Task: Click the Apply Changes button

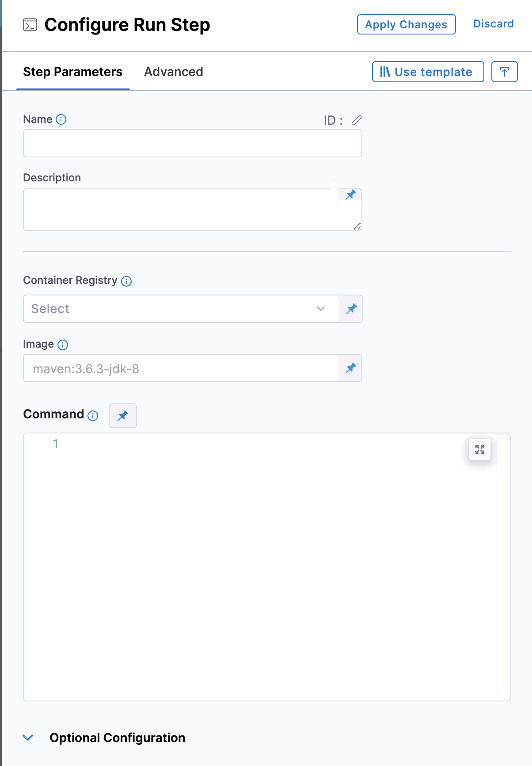Action: coord(406,24)
